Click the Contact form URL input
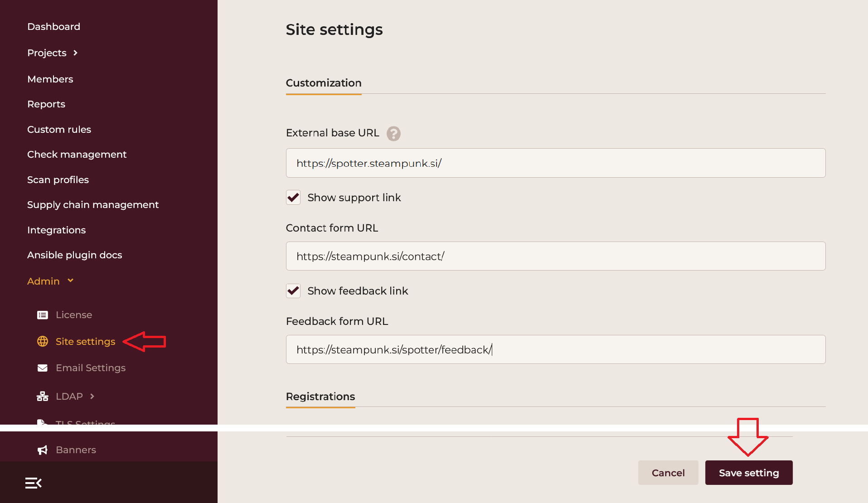This screenshot has width=868, height=503. pos(555,256)
